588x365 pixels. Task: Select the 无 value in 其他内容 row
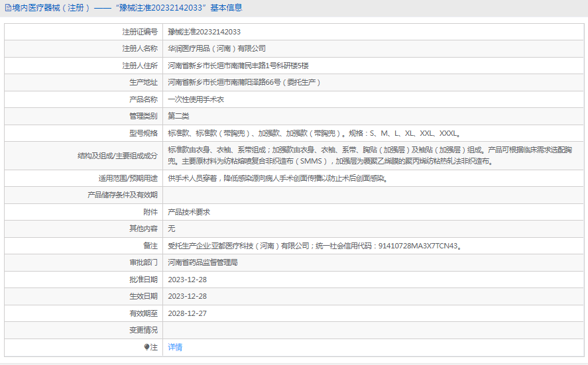tap(172, 229)
